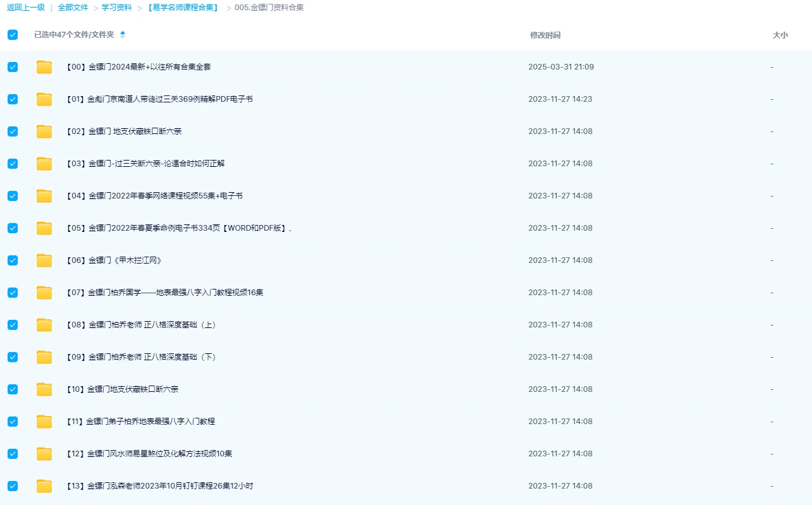Uncheck the 【11】金镖门弟子柏乔地表最强八字入门教程 row
This screenshot has height=505, width=812.
click(x=13, y=422)
